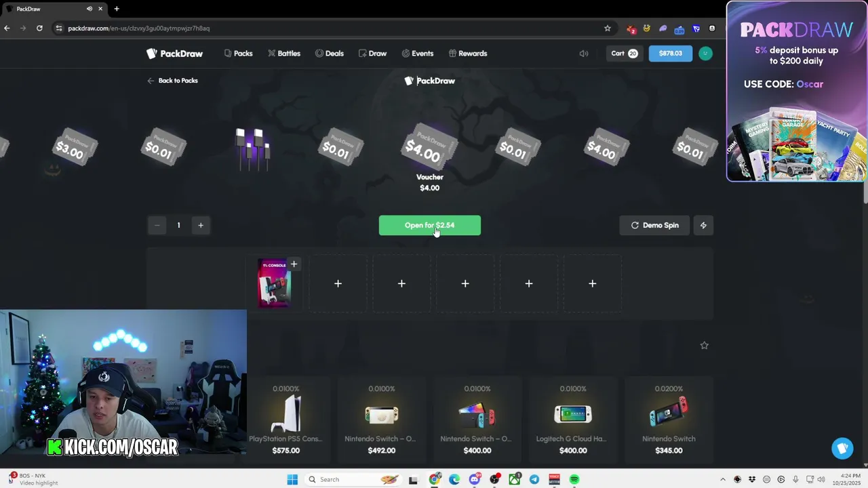Open the Logitech G Cloud item card
Viewport: 868px width, 488px height.
(573, 420)
